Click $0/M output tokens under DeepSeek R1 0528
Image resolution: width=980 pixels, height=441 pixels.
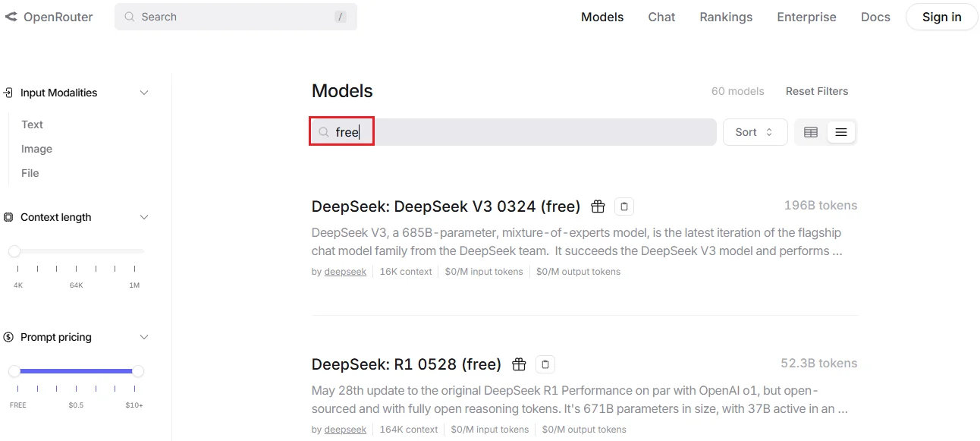[x=584, y=430]
